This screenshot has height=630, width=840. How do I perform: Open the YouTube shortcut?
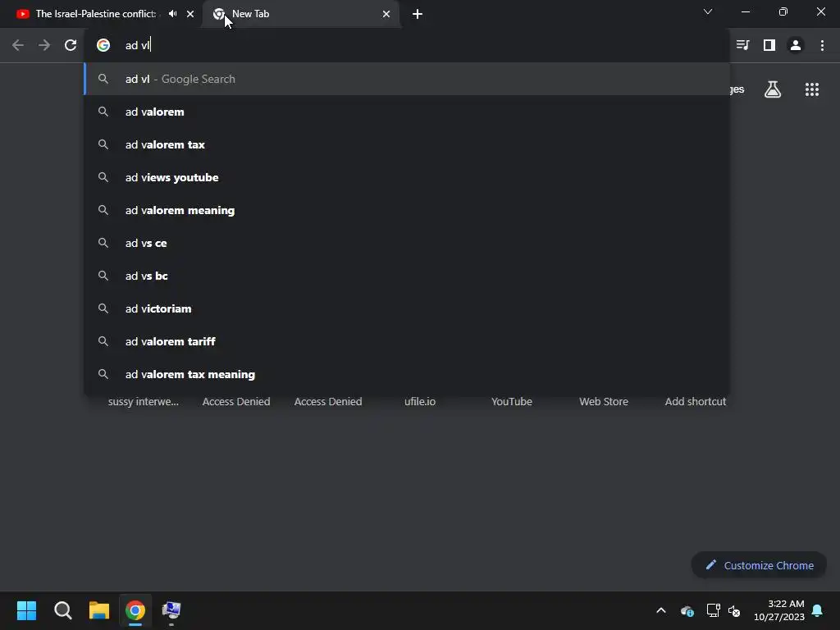pos(512,401)
